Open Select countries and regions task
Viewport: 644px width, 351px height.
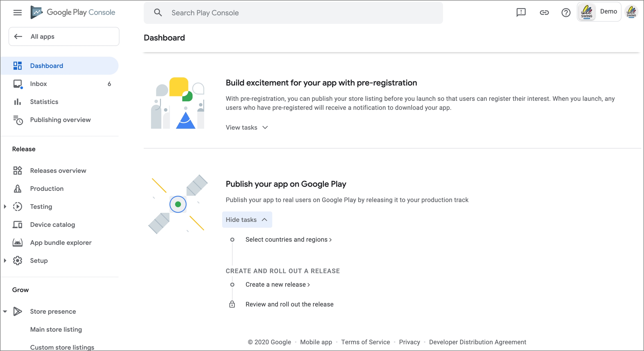(x=288, y=240)
